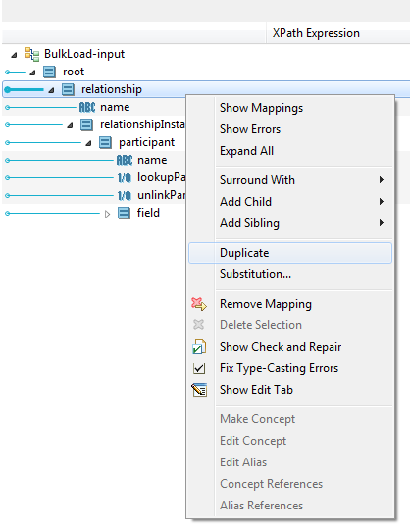The width and height of the screenshot is (410, 532).
Task: Collapse the participant node arrow
Action: [x=88, y=143]
